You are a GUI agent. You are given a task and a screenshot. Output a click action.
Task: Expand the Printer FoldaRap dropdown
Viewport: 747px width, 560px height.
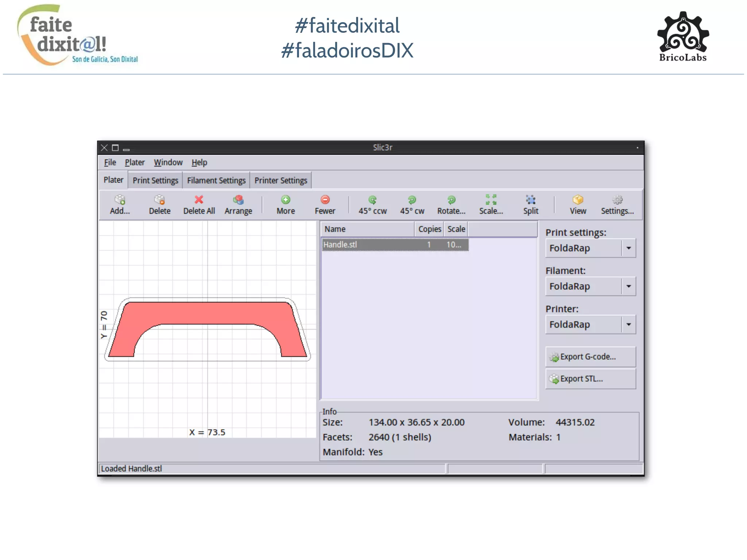pyautogui.click(x=628, y=325)
